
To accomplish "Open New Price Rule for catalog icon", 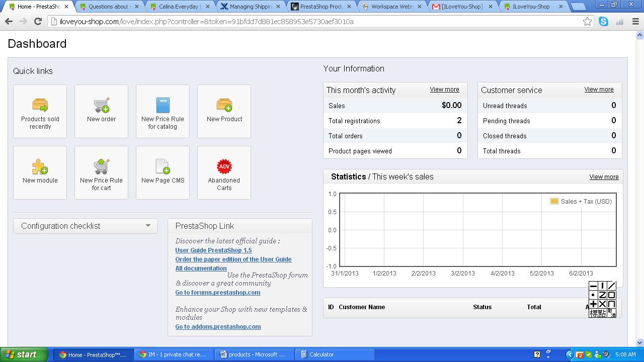I will (163, 105).
